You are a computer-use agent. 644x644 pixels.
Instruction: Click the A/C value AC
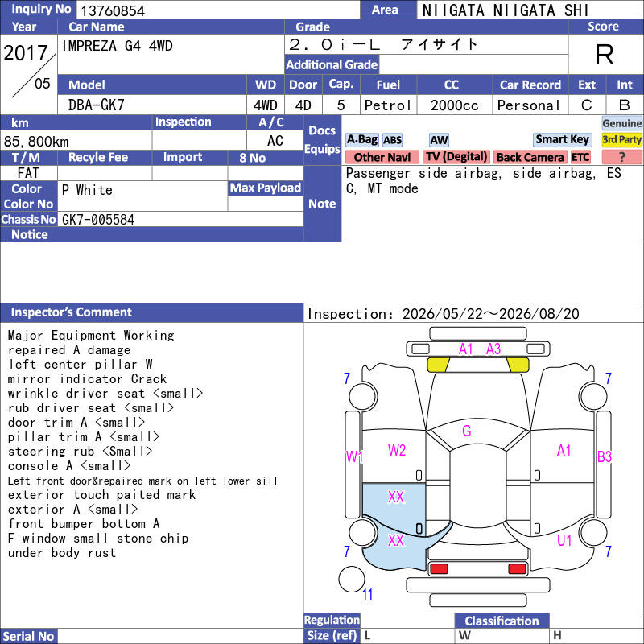275,142
